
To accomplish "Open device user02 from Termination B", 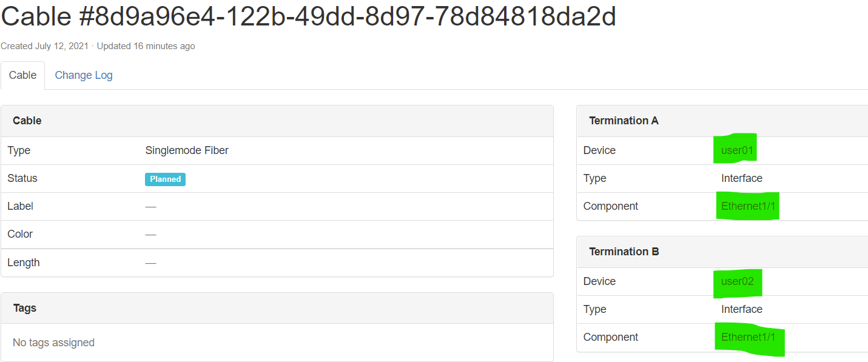I will (x=738, y=281).
